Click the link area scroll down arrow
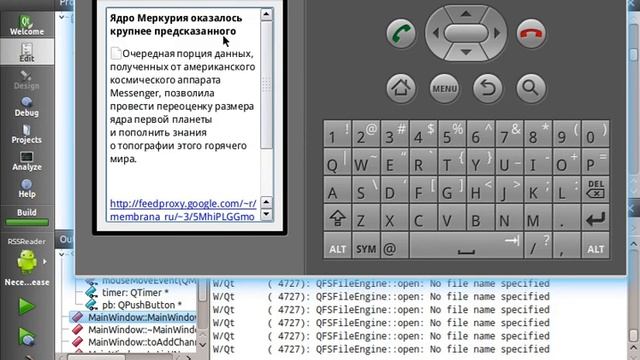The width and height of the screenshot is (640, 360). (266, 214)
